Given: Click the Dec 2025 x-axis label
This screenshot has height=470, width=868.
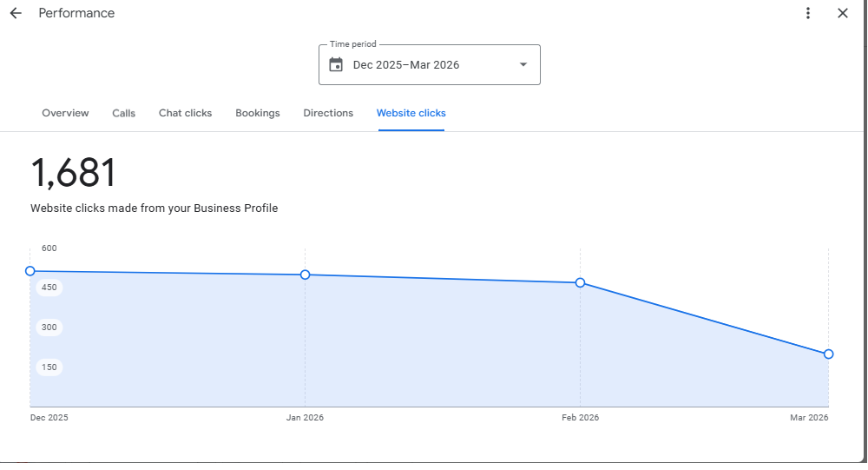Looking at the screenshot, I should click(x=49, y=417).
